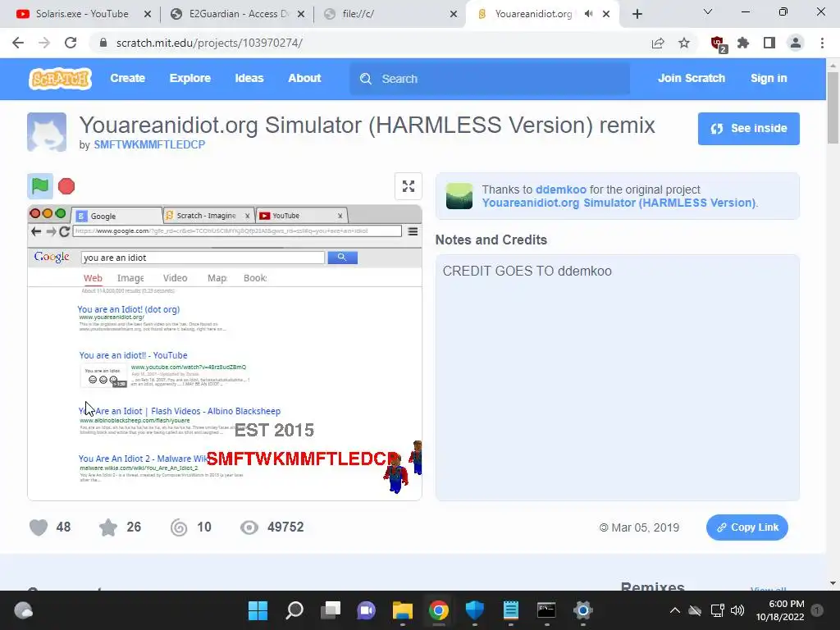840x630 pixels.
Task: Click the green flag to start project
Action: coord(40,186)
